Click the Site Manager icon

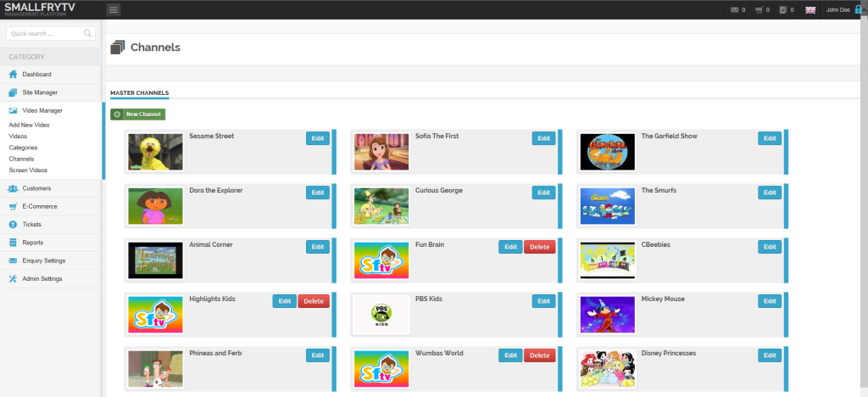pyautogui.click(x=14, y=92)
